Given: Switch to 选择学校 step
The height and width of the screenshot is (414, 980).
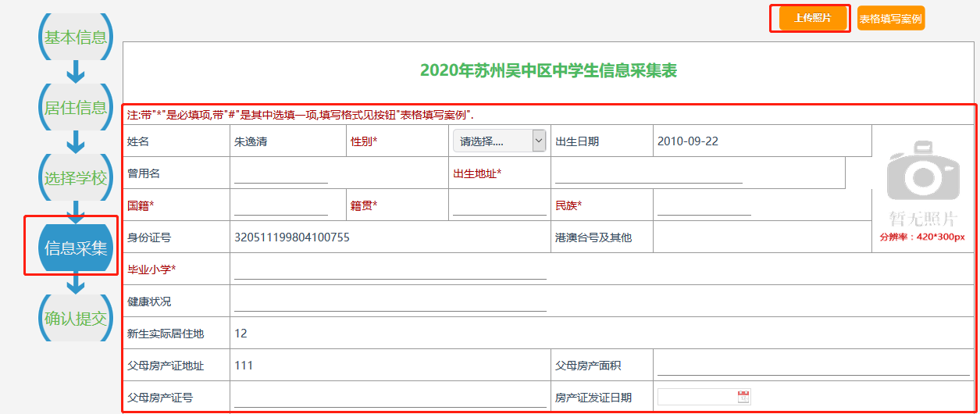Looking at the screenshot, I should (x=75, y=177).
